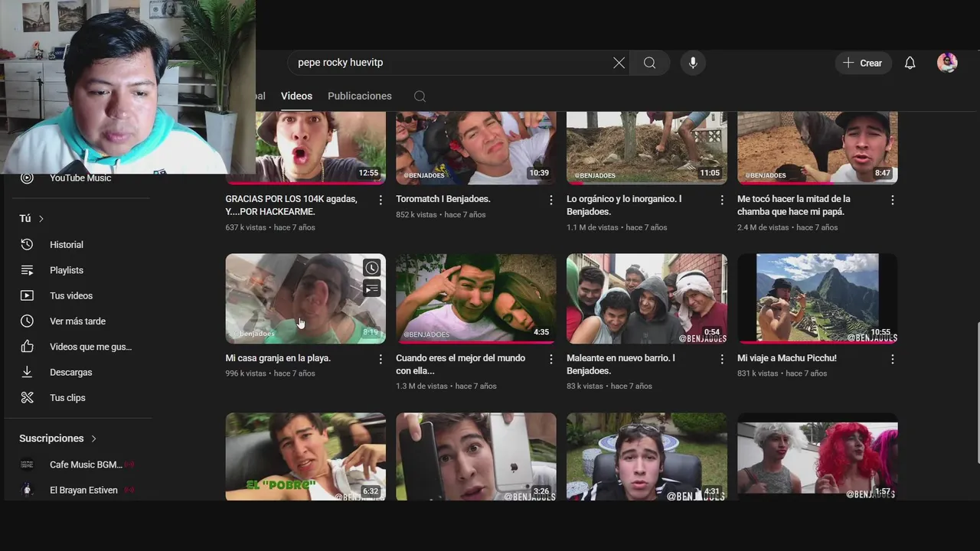Open options for 'Mi viaje a Machu Picchu'
Image resolution: width=980 pixels, height=551 pixels.
tap(893, 359)
